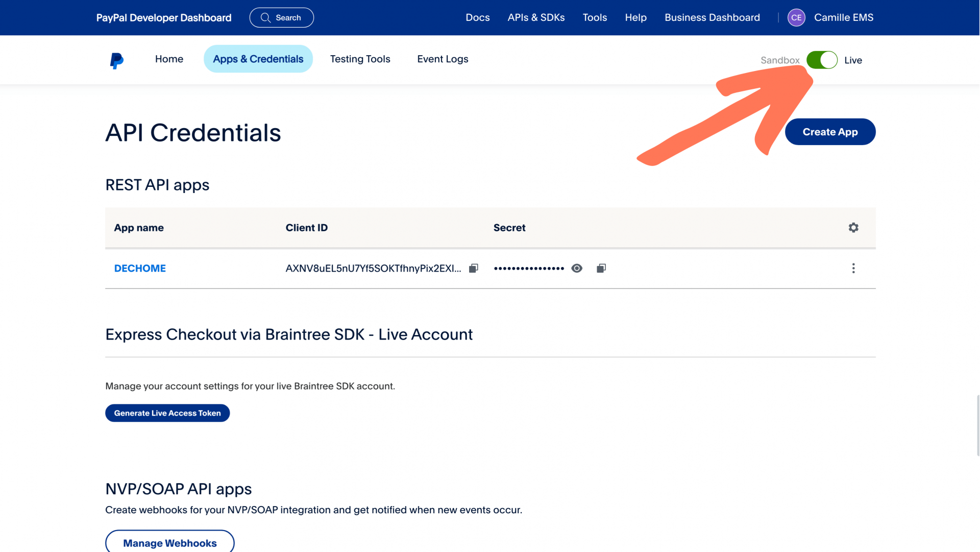980x552 pixels.
Task: Copy the DECHOME Client ID
Action: pos(474,268)
